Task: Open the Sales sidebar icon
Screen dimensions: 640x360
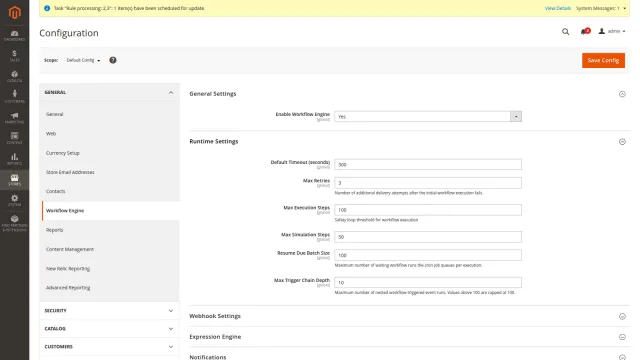Action: [15, 56]
